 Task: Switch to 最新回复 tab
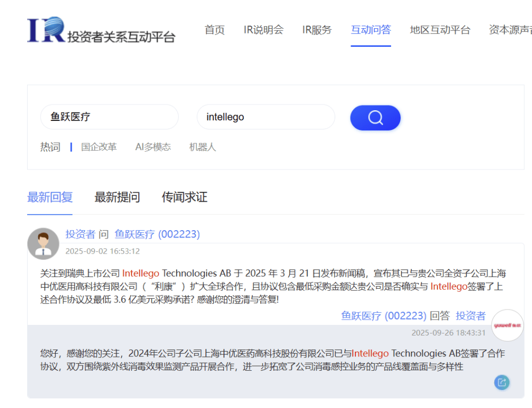[50, 197]
